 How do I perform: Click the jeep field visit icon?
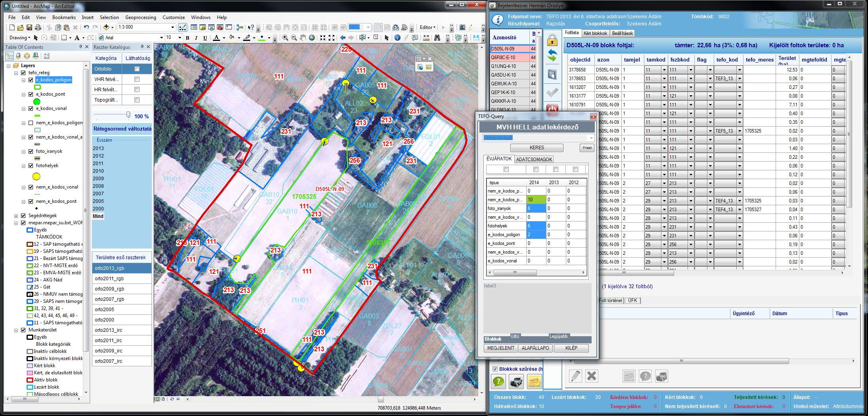tap(516, 381)
